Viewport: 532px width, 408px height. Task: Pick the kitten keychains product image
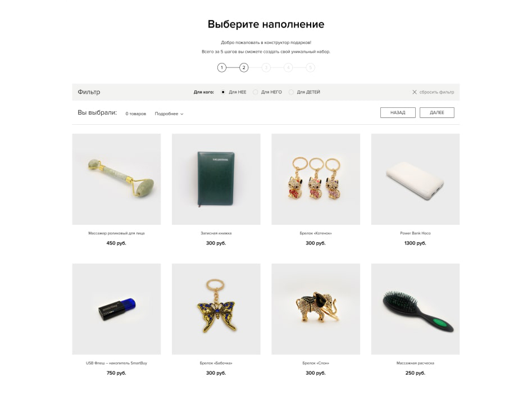pyautogui.click(x=316, y=179)
